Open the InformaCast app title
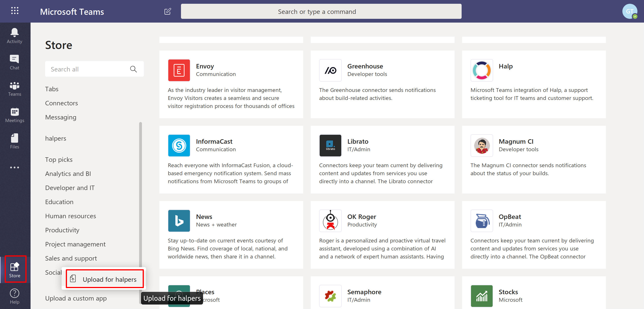This screenshot has height=309, width=644. click(214, 141)
